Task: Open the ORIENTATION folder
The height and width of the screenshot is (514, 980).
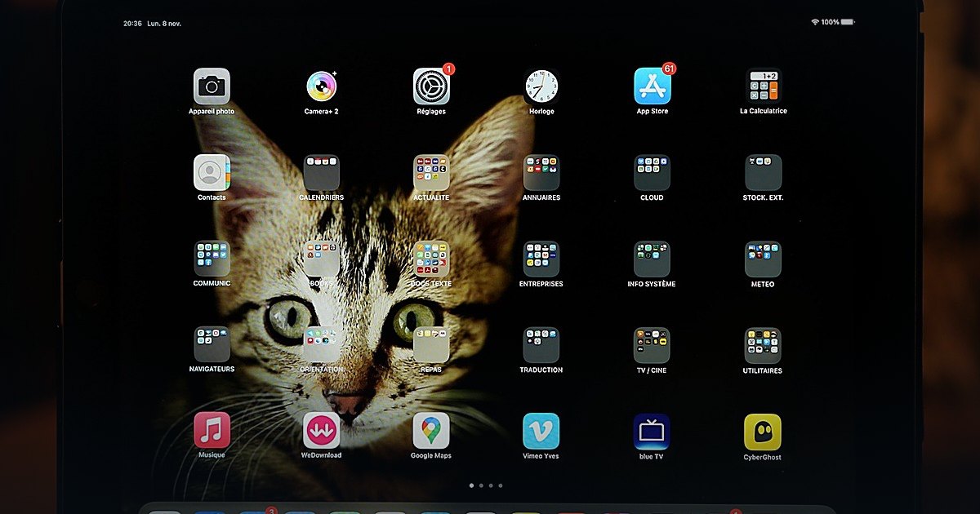Action: (x=321, y=345)
